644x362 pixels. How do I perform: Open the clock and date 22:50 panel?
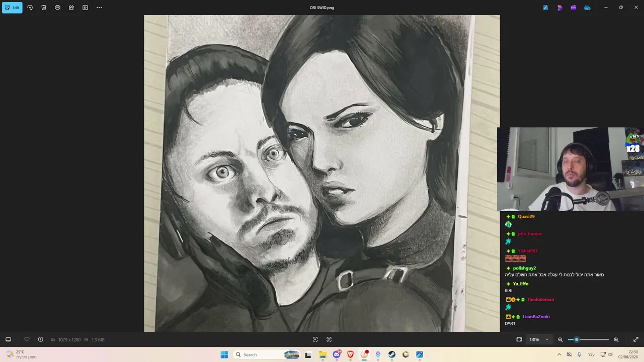pos(628,354)
